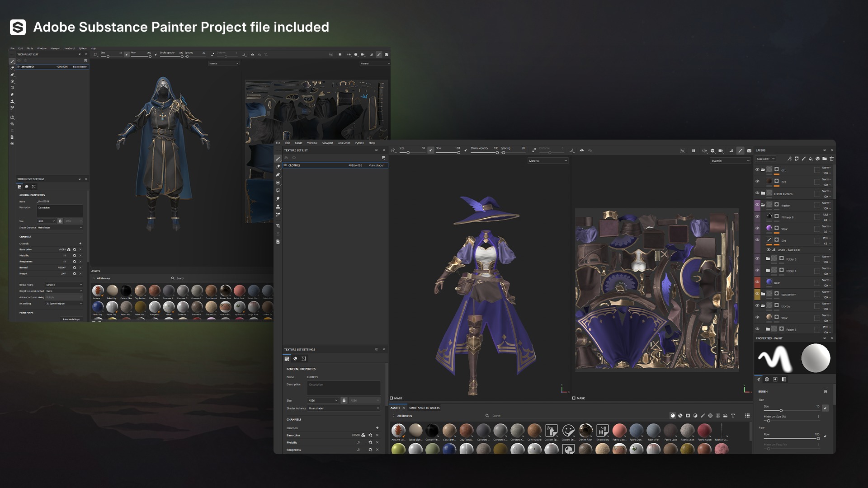Filter assets by brush icon
This screenshot has width=868, height=488.
coord(703,416)
